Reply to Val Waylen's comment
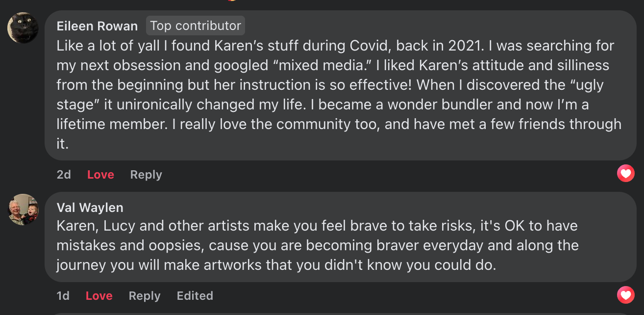This screenshot has width=644, height=315. (x=145, y=296)
